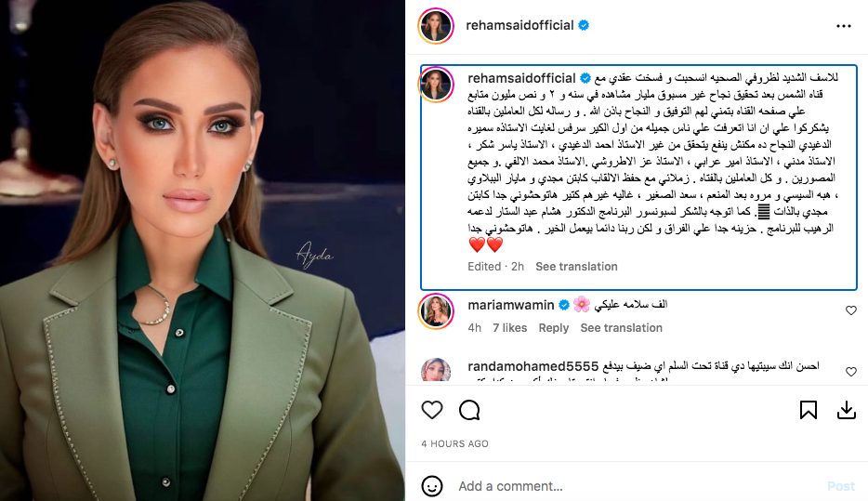Viewport: 868px width, 501px height.
Task: Open the three-dot more options menu
Action: [844, 26]
